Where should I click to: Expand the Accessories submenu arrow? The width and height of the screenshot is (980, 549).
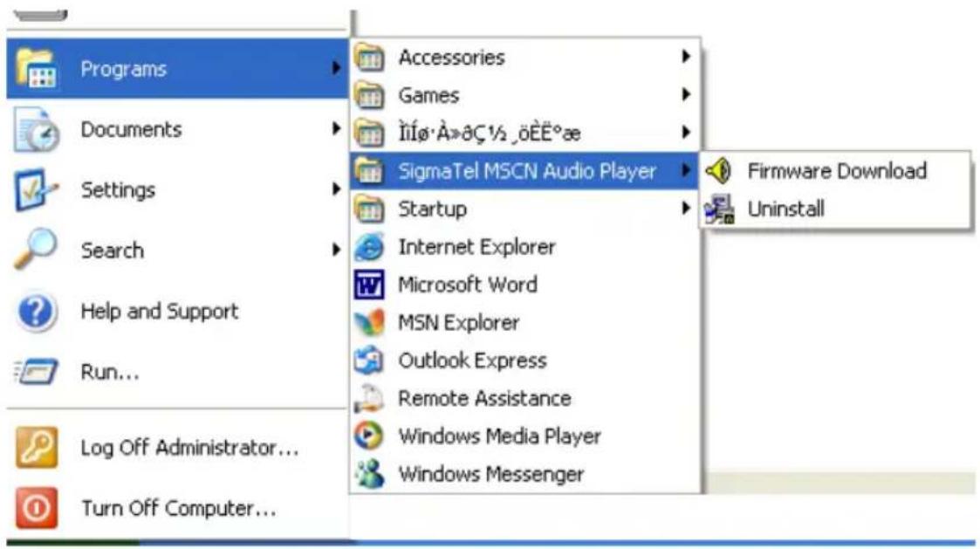686,57
